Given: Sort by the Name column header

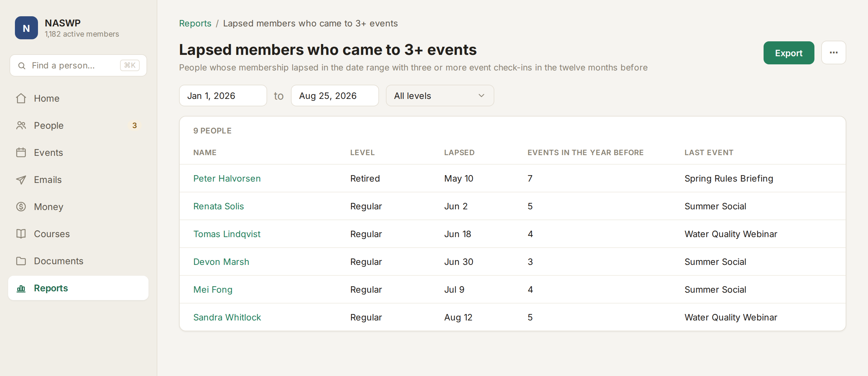Looking at the screenshot, I should coord(205,153).
